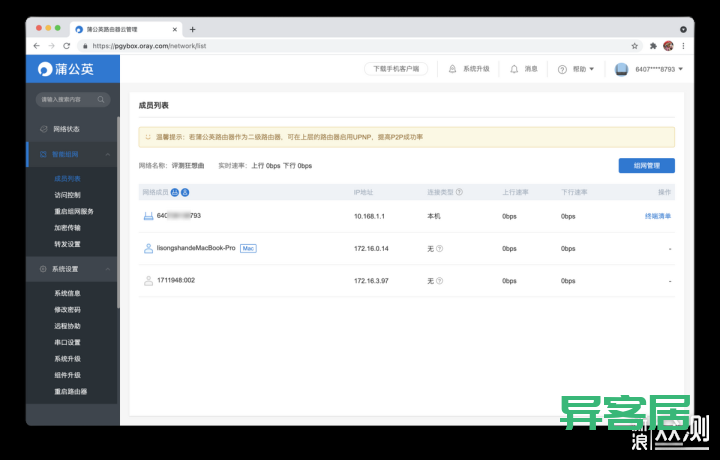This screenshot has height=460, width=720.
Task: Click the help icon next to connection type header
Action: (459, 192)
